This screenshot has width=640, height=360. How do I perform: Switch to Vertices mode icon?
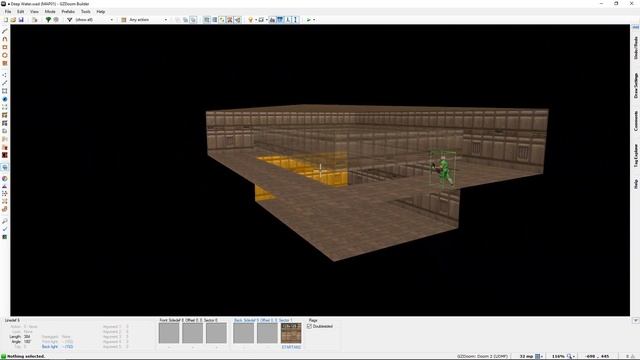pyautogui.click(x=4, y=75)
